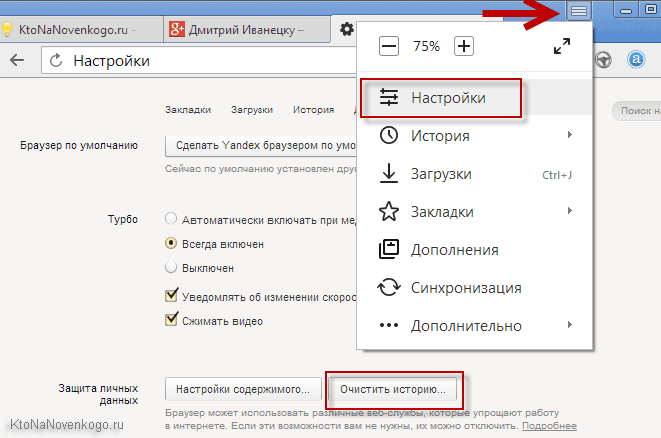Expand the Дополнительно submenu arrow

570,325
